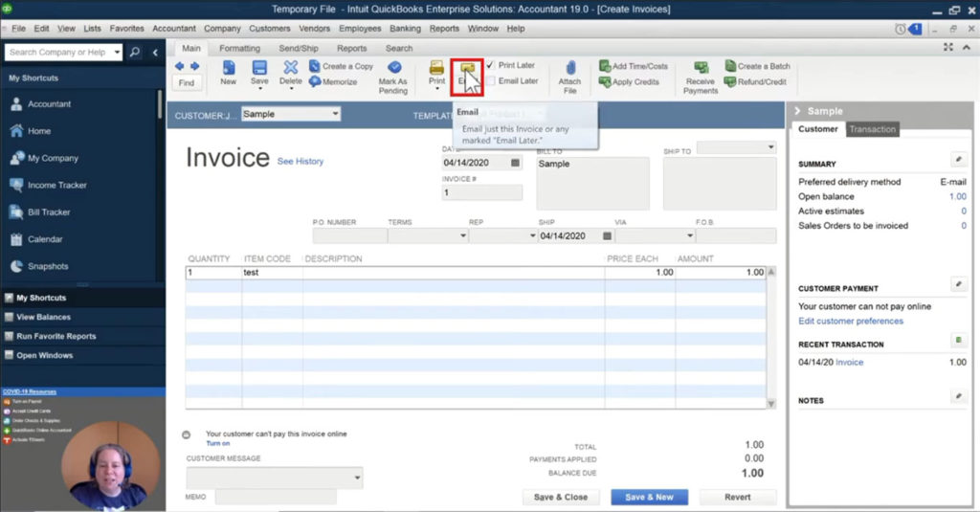Click the Search Company or Help field
980x512 pixels.
[x=59, y=53]
